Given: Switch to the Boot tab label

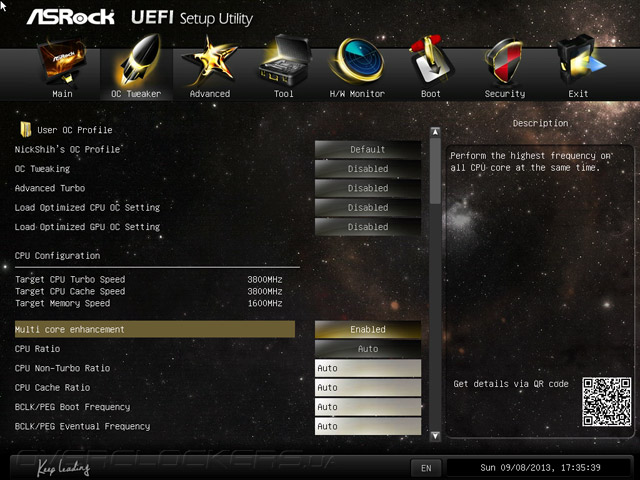Looking at the screenshot, I should point(431,94).
